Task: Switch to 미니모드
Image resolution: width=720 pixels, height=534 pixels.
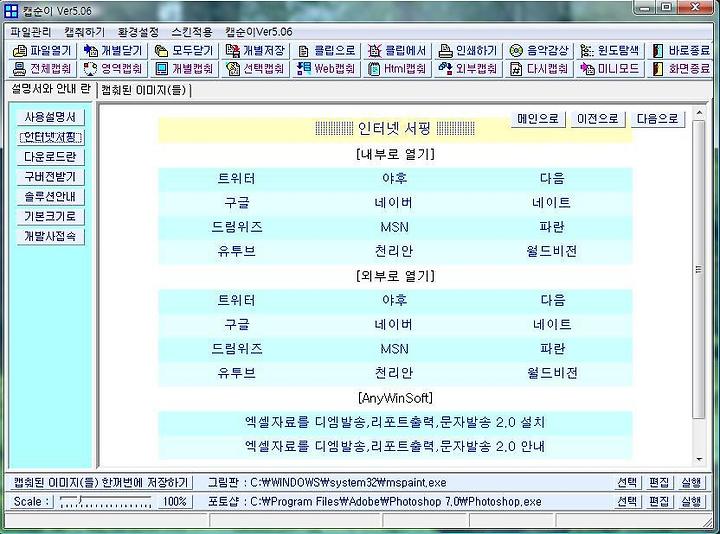Action: click(x=609, y=69)
